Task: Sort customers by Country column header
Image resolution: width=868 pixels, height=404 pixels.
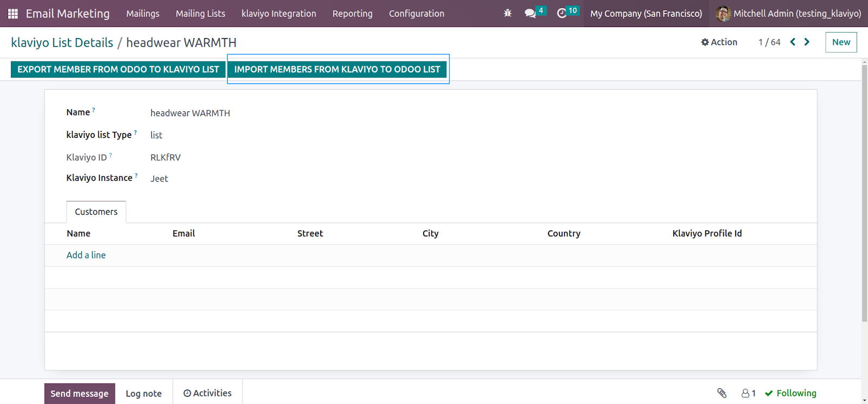Action: pos(564,233)
